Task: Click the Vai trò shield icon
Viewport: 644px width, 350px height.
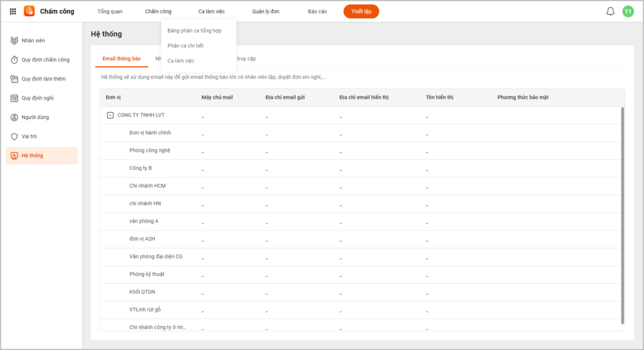Action: click(14, 137)
